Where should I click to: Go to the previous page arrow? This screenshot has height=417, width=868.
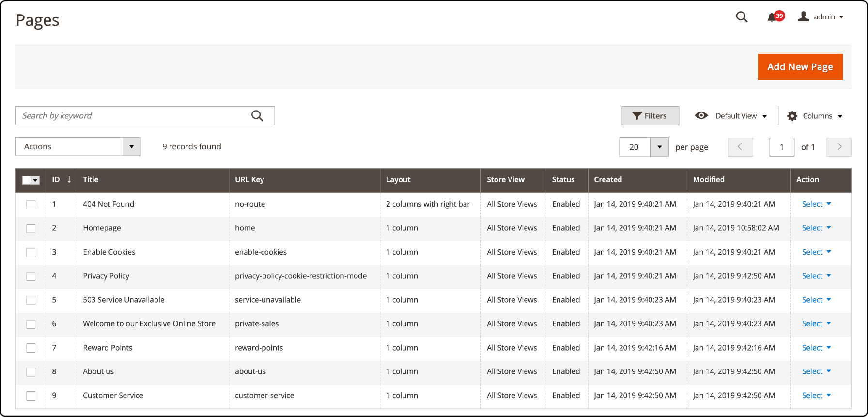pyautogui.click(x=740, y=147)
